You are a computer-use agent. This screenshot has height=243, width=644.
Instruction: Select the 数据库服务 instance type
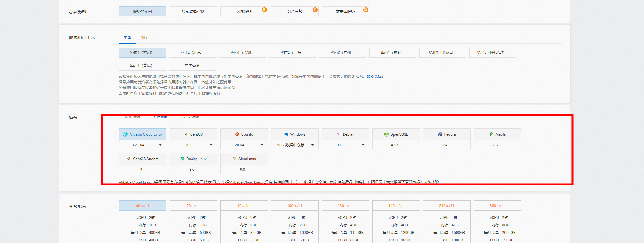pos(345,11)
